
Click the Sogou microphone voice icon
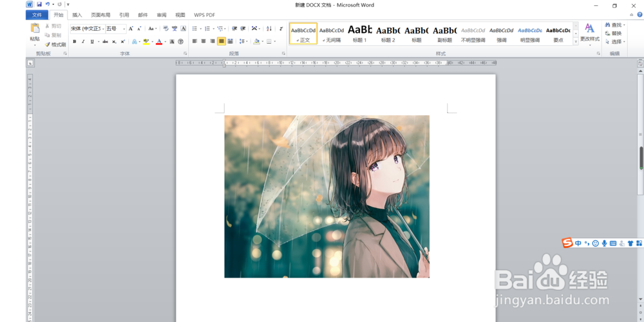(x=604, y=243)
